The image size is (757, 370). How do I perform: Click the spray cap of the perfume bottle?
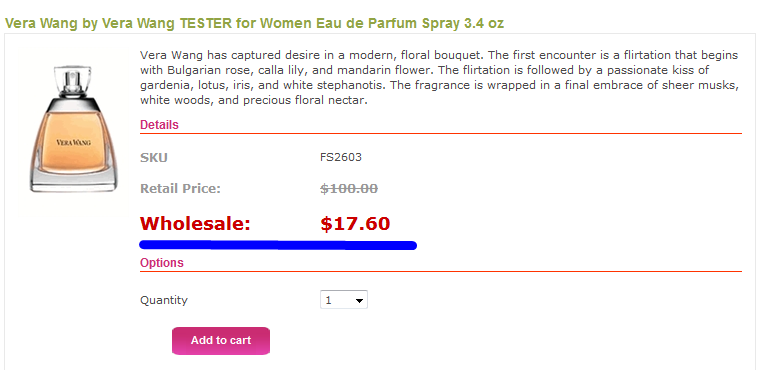pyautogui.click(x=73, y=81)
